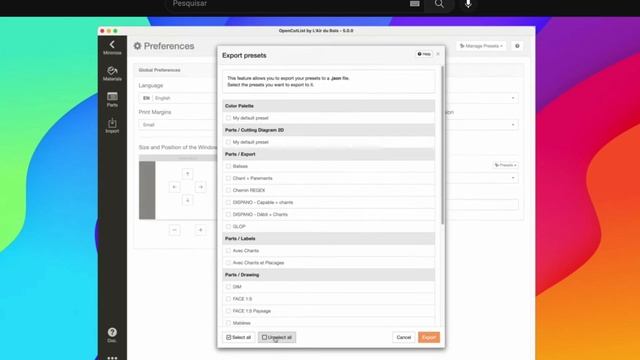Open the dropdown arrow below Presets button
Image resolution: width=640 pixels, height=360 pixels.
tap(513, 178)
